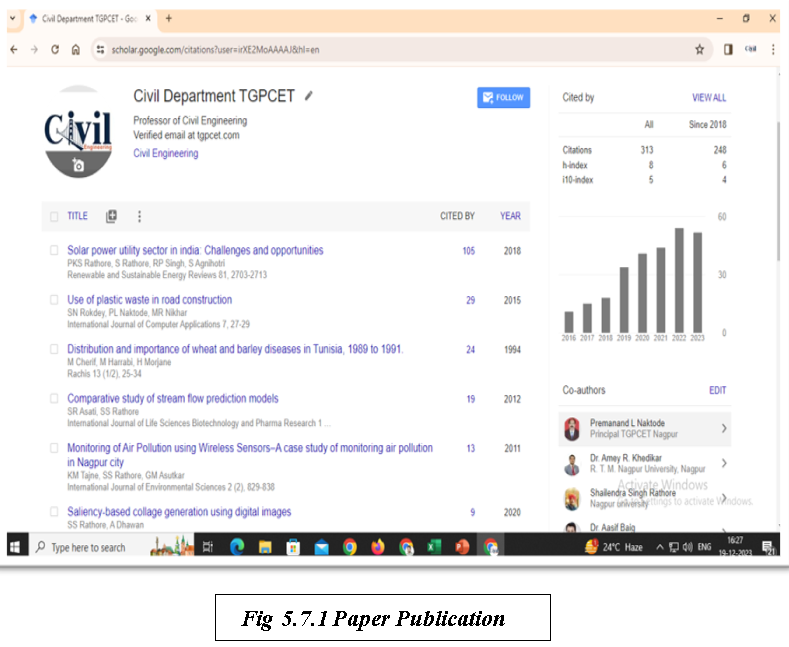789x647 pixels.
Task: Open Excel from the Windows taskbar
Action: [434, 547]
